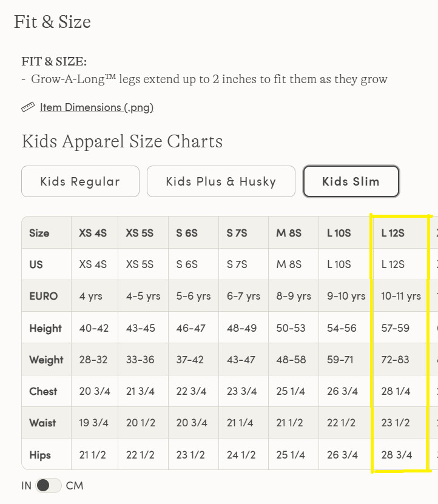The image size is (438, 504).
Task: Select the Kids Plus & Husky tab
Action: click(x=221, y=181)
